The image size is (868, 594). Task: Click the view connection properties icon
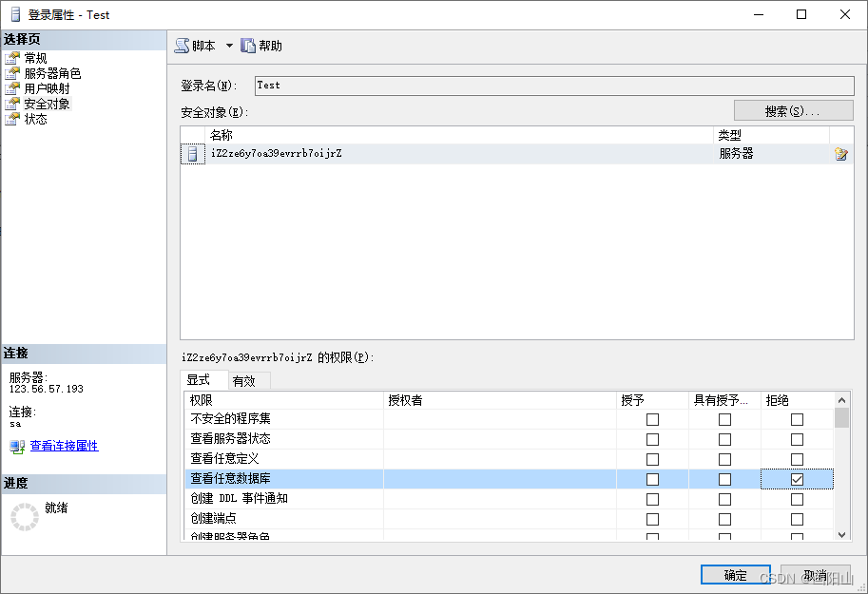point(17,447)
